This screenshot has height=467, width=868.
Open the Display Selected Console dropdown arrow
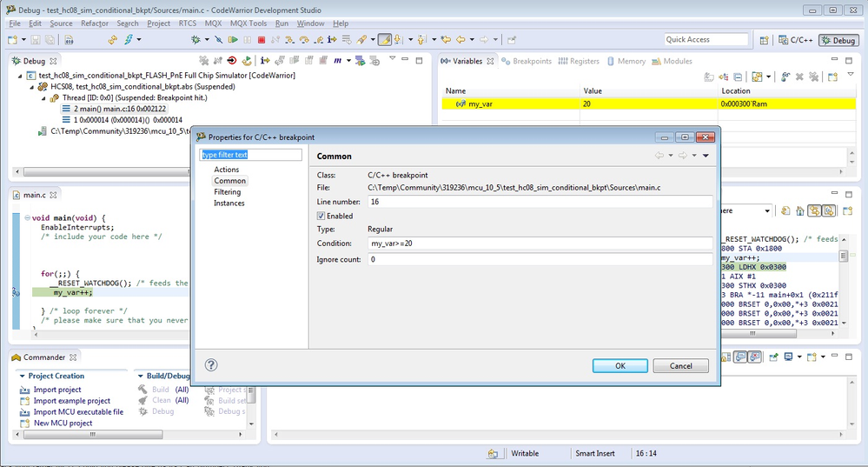(799, 357)
